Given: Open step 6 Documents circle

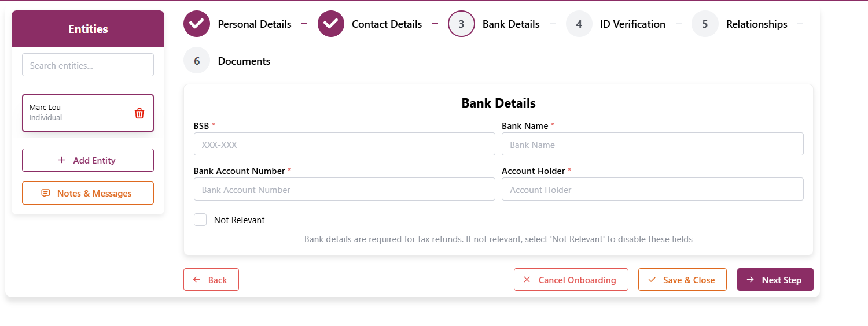Looking at the screenshot, I should (197, 61).
